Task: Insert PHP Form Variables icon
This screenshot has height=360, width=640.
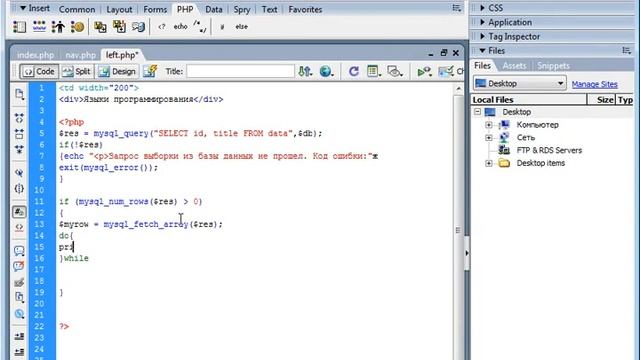Action: (x=19, y=27)
